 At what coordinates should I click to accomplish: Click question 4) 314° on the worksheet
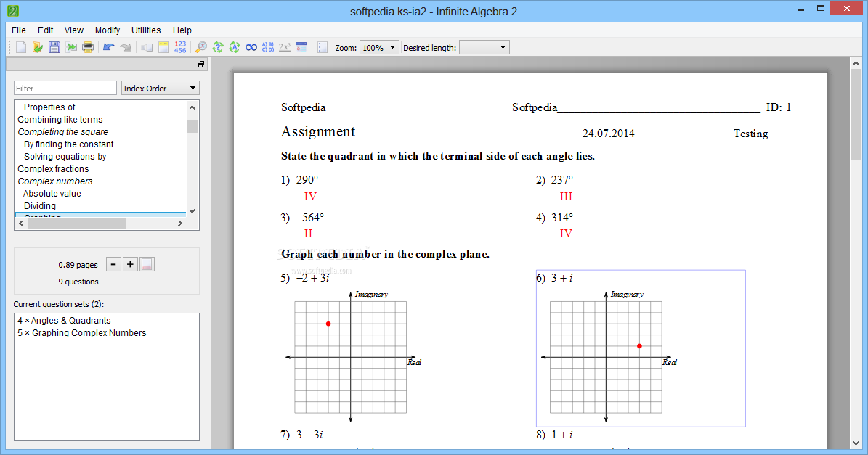(x=555, y=217)
